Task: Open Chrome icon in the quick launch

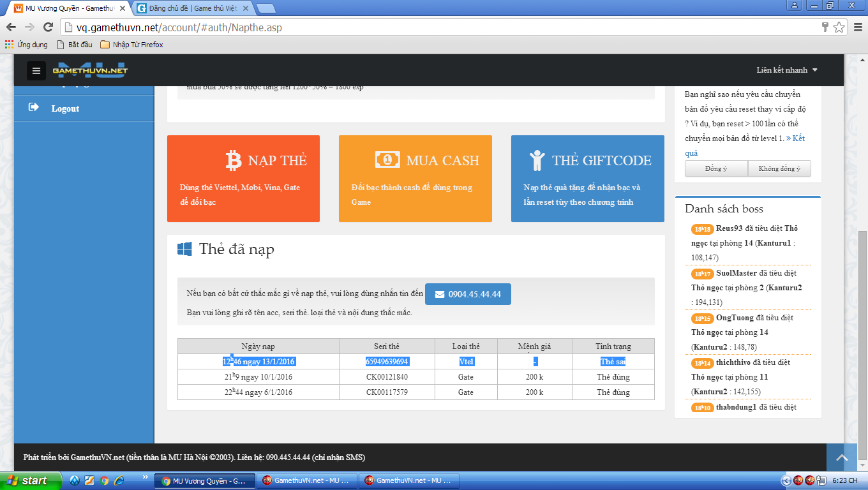Action: pyautogui.click(x=104, y=480)
